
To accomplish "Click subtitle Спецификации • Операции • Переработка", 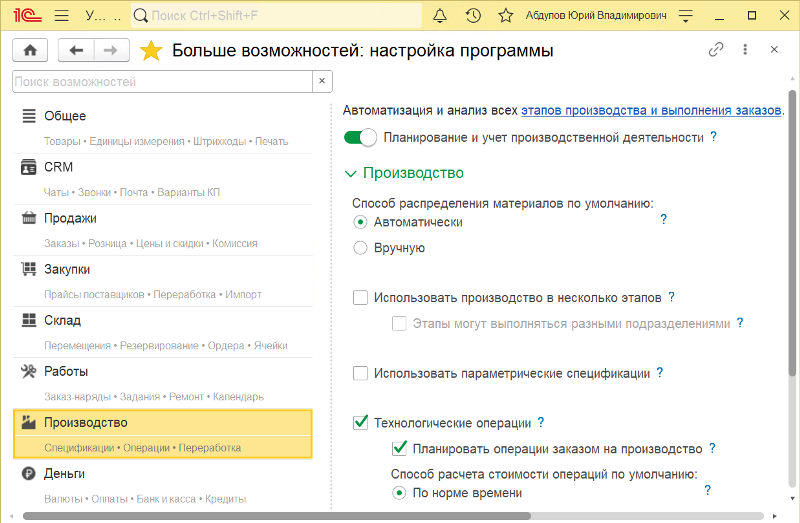I will 142,448.
